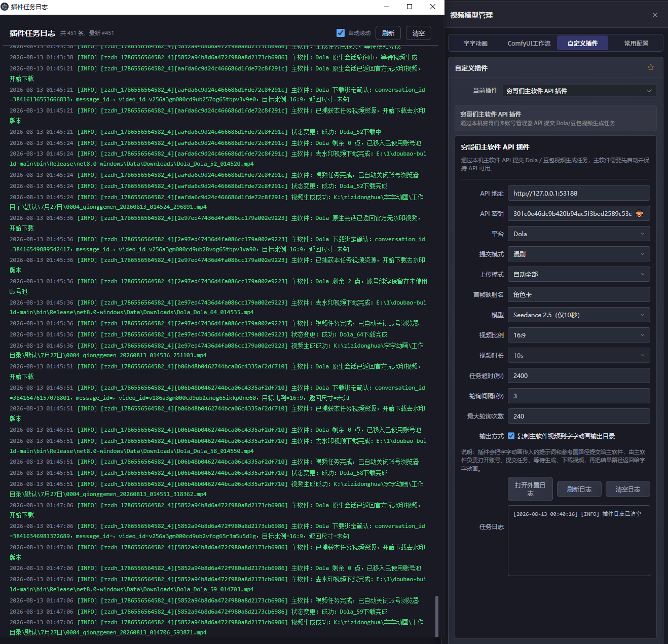This screenshot has height=644, width=668.
Task: Open the 当前插件 dropdown
Action: click(579, 91)
